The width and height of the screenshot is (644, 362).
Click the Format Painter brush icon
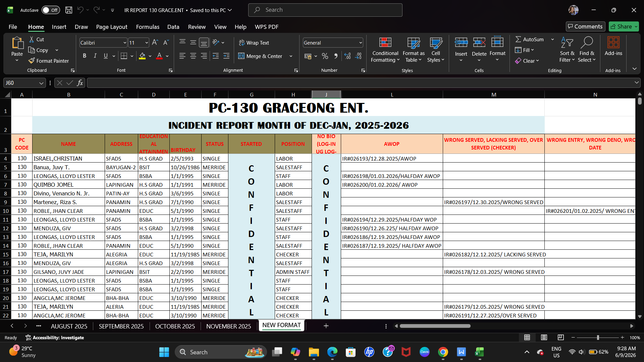(x=32, y=61)
